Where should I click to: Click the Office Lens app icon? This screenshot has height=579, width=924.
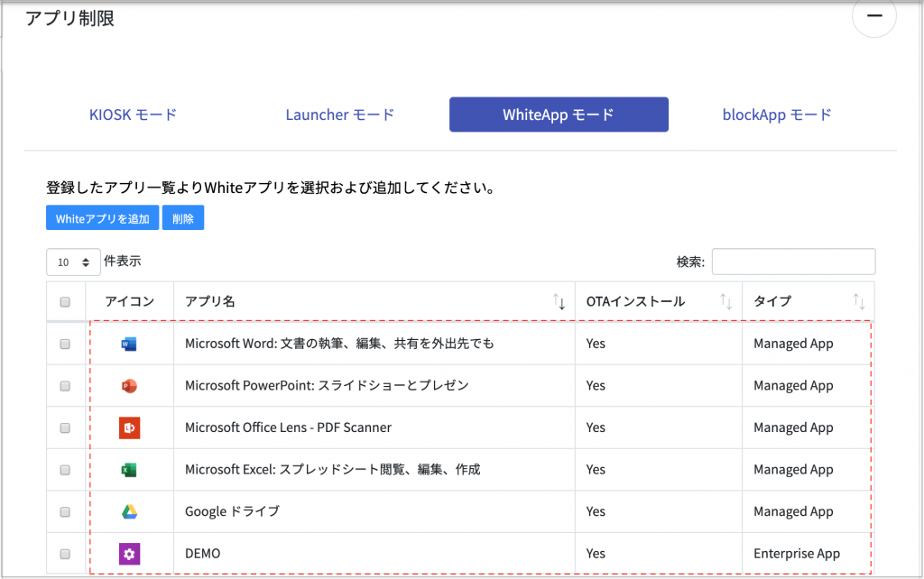[x=129, y=428]
